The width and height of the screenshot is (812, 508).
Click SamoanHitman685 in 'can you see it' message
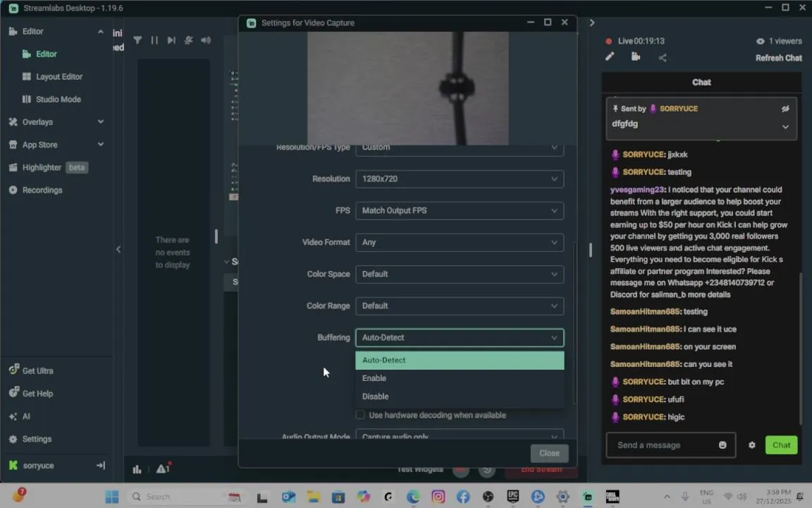(645, 364)
